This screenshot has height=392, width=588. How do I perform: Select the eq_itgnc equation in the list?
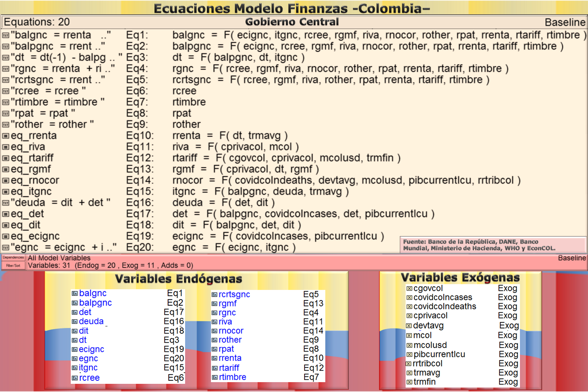point(31,192)
